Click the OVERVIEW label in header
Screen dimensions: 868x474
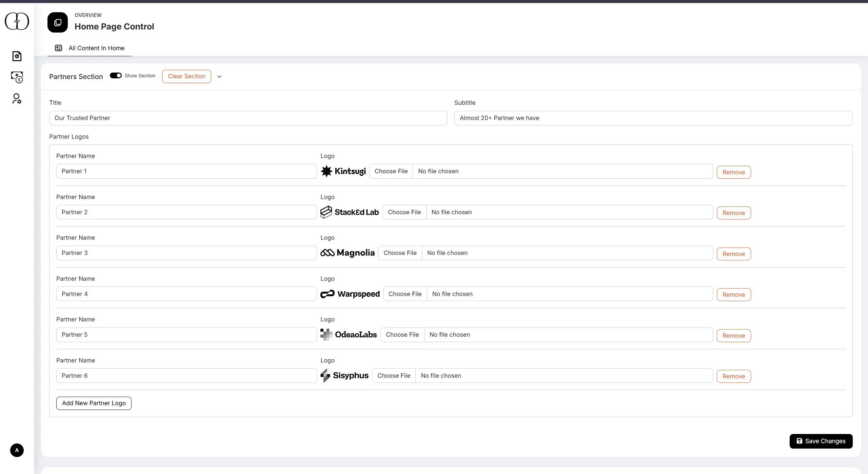[88, 15]
